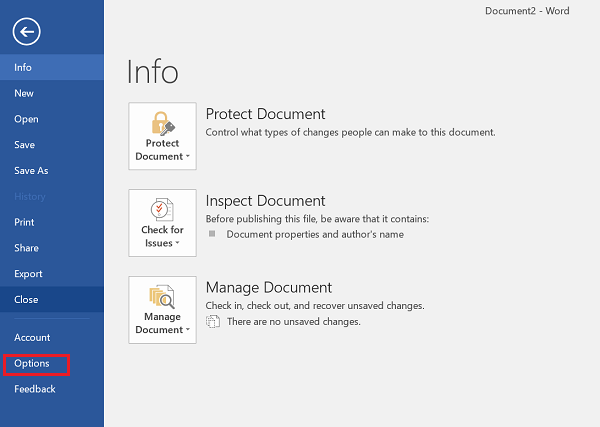Click the Manage Document magnifier icon
Image resolution: width=600 pixels, height=427 pixels.
click(x=162, y=297)
